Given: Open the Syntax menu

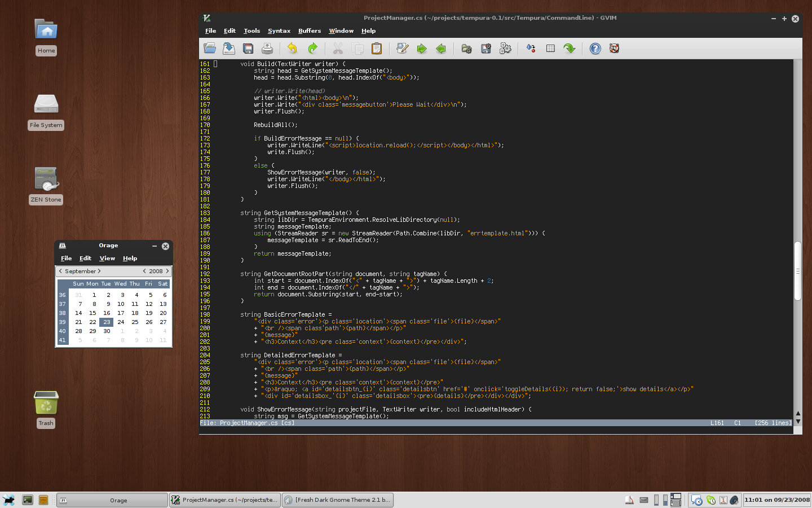Looking at the screenshot, I should tap(279, 31).
